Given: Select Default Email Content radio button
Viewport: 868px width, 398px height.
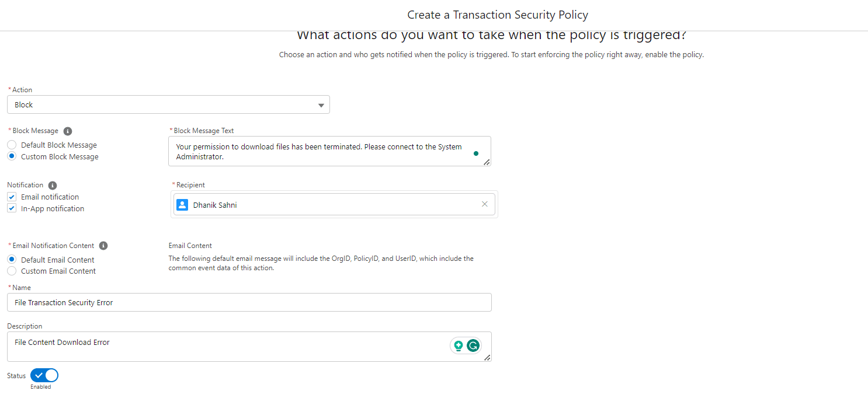Looking at the screenshot, I should click(12, 260).
